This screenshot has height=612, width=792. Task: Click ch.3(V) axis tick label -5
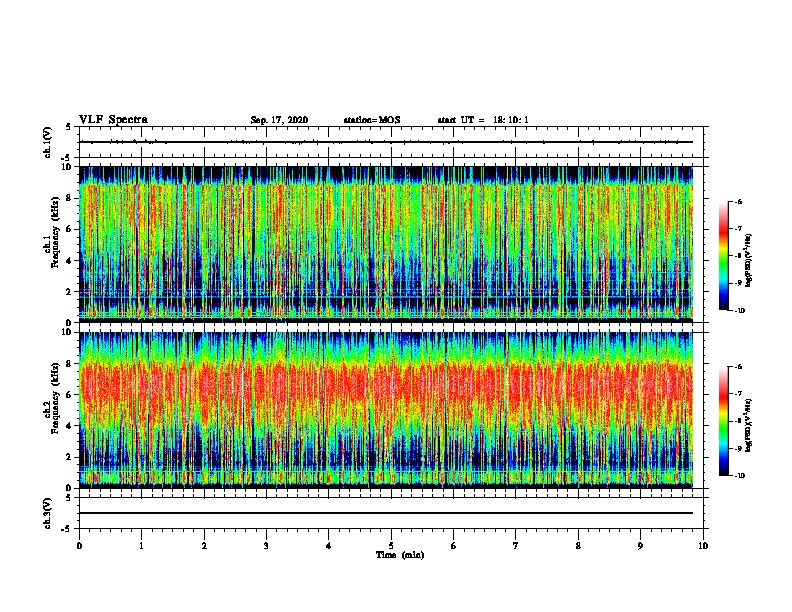coord(68,529)
